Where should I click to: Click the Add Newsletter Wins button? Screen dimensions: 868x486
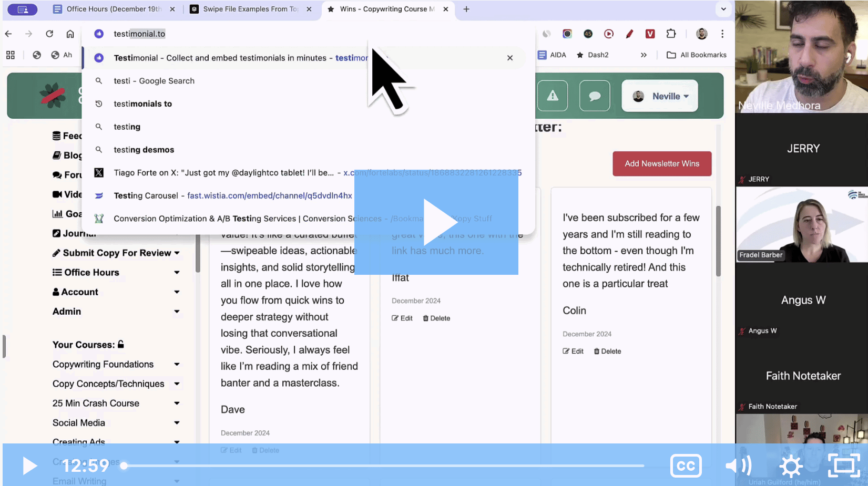662,163
